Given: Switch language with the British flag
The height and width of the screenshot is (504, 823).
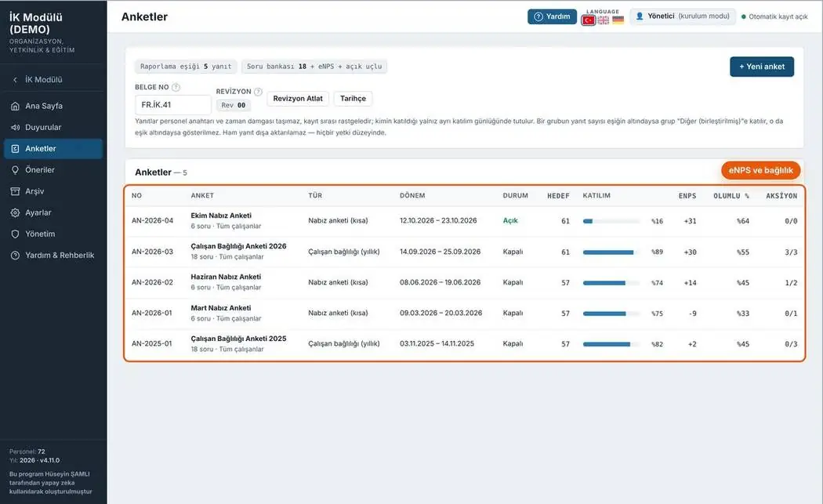Looking at the screenshot, I should click(x=604, y=20).
